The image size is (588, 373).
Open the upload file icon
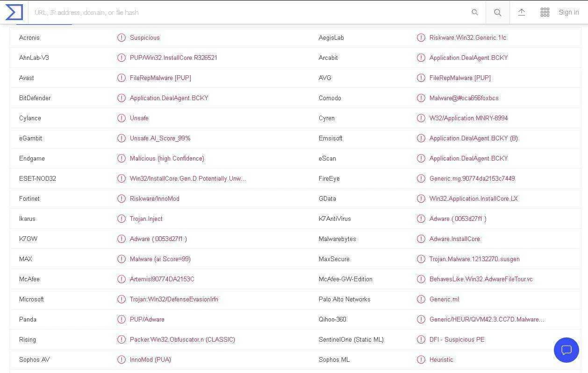click(522, 13)
